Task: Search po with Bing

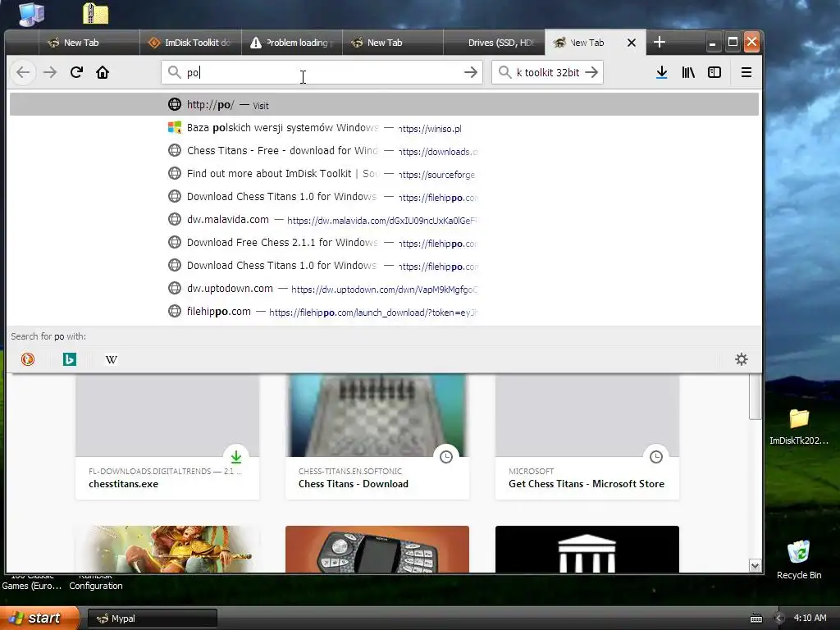Action: (x=70, y=359)
